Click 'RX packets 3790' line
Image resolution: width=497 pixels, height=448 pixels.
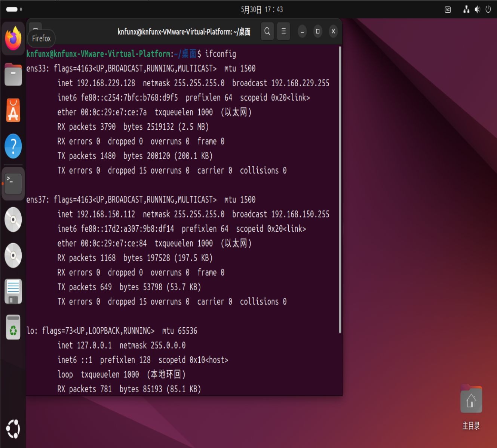pyautogui.click(x=133, y=127)
